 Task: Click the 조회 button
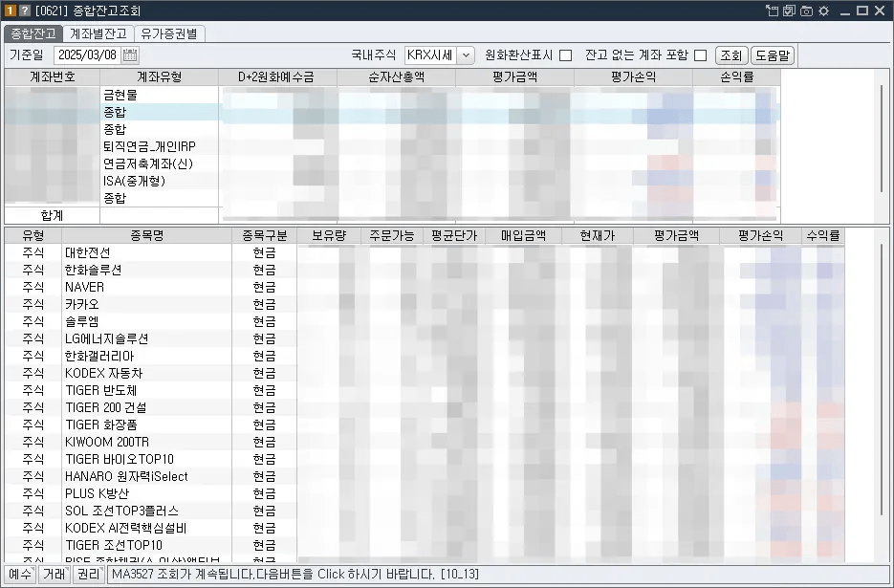tap(730, 55)
